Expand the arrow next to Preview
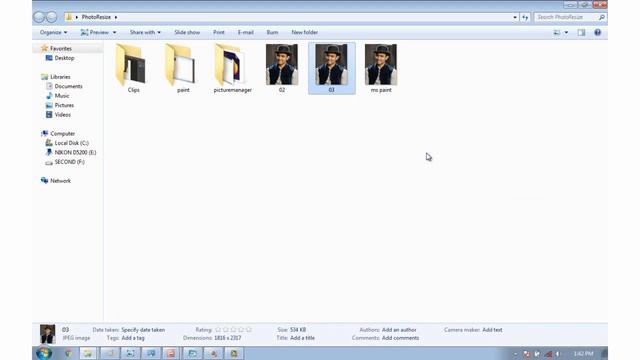This screenshot has width=640, height=360. (x=114, y=32)
